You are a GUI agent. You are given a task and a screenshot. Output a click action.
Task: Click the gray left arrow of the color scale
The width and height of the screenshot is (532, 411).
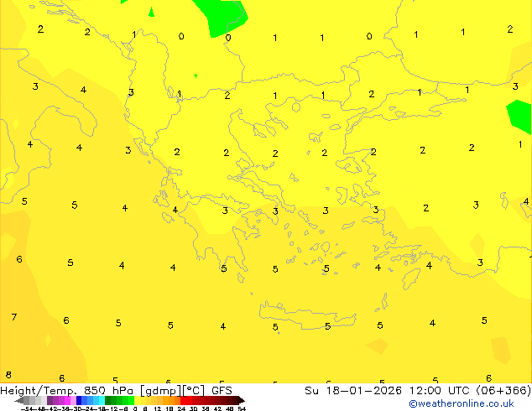pyautogui.click(x=19, y=400)
